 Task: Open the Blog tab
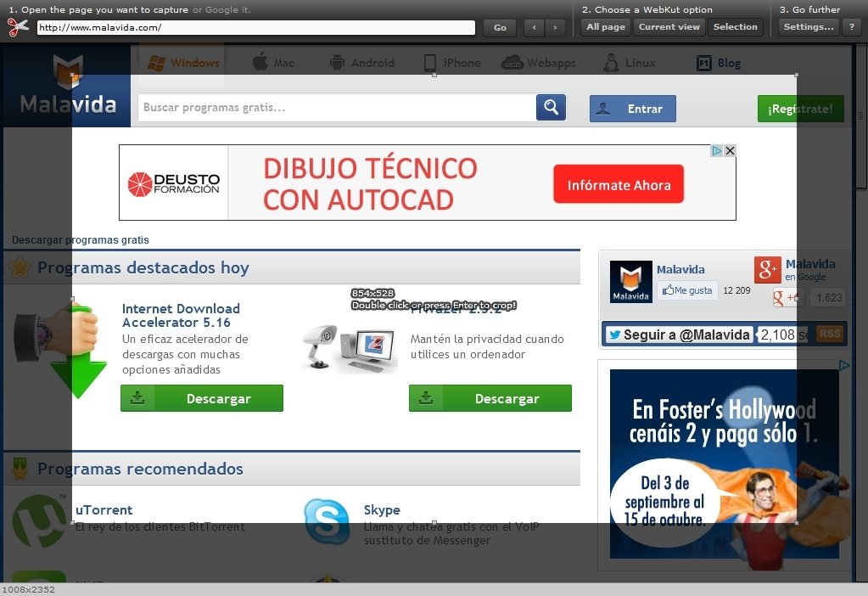pyautogui.click(x=719, y=63)
